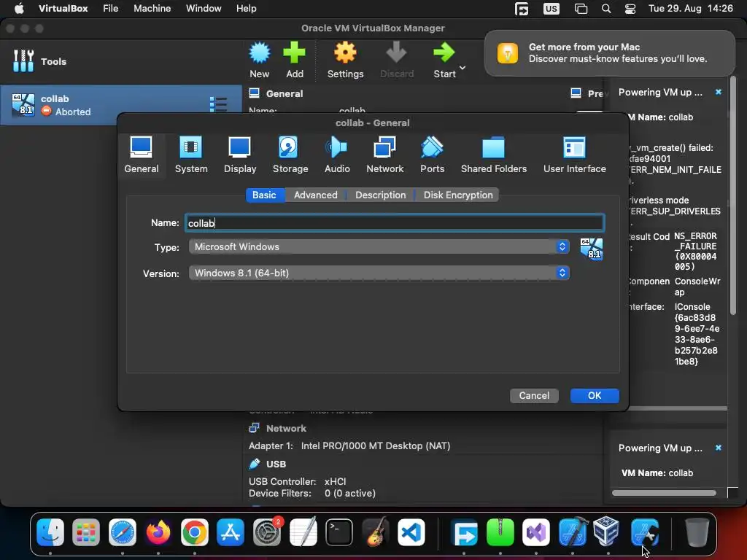
Task: Open Network settings category
Action: pos(384,155)
